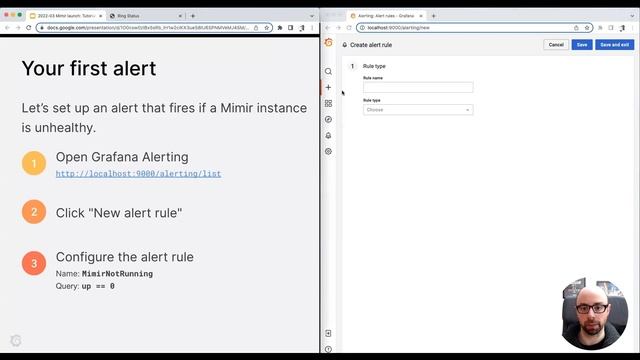The image size is (640, 360).
Task: Reload the Grafana page in right browser
Action: pos(349,28)
